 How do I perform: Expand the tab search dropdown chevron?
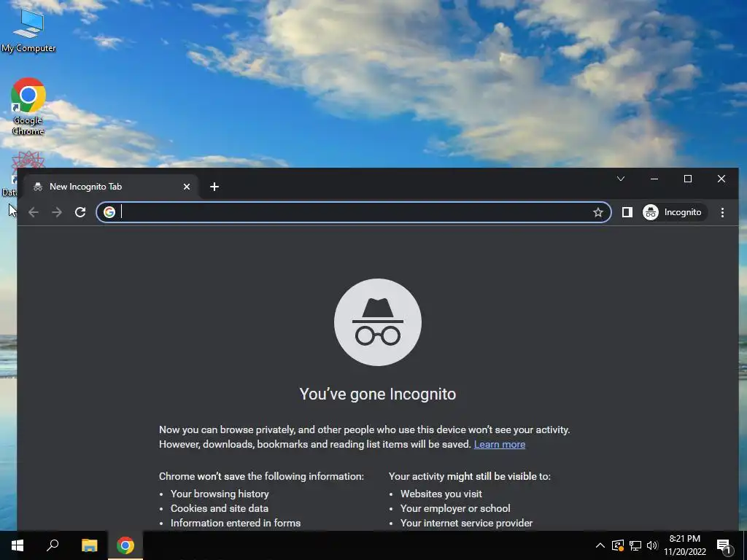621,179
